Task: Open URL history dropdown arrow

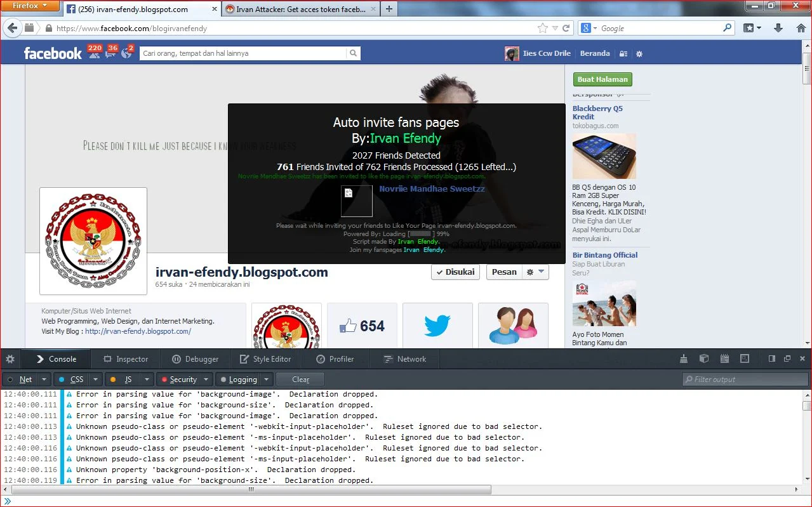Action: 555,28
